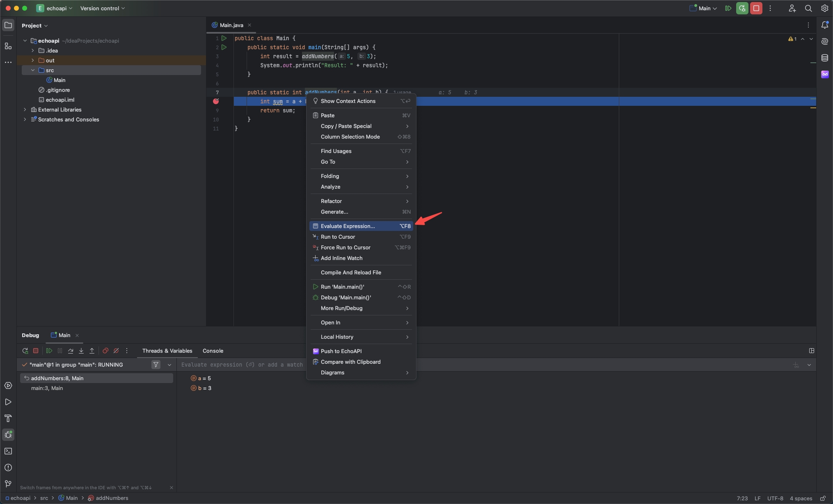Click the Step Over icon

[x=71, y=351]
